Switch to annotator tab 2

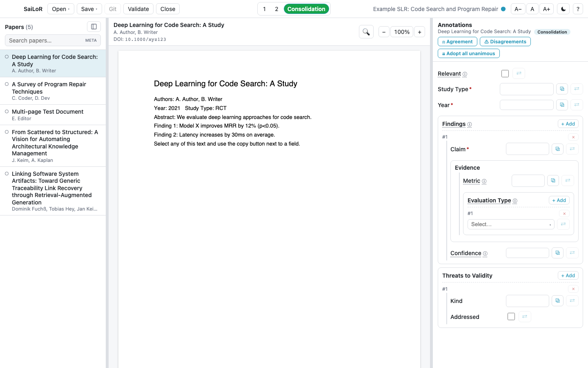pyautogui.click(x=276, y=9)
